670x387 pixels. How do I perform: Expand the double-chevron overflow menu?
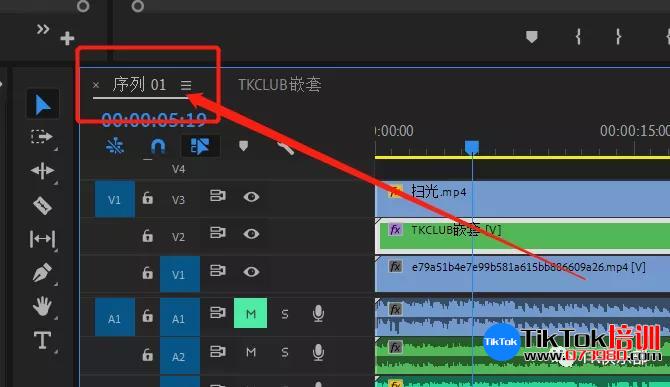pyautogui.click(x=42, y=29)
